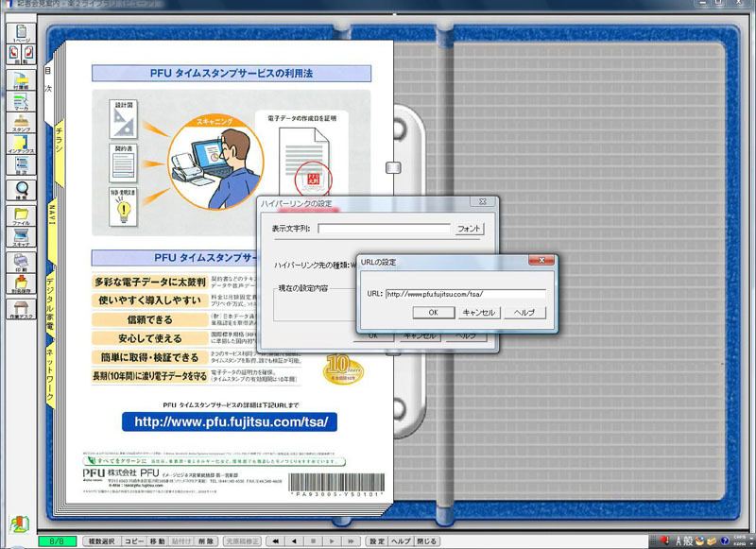Viewport: 756px width, 549px height.
Task: Click the '使いやすく導入しやすい' feature label
Action: (149, 300)
